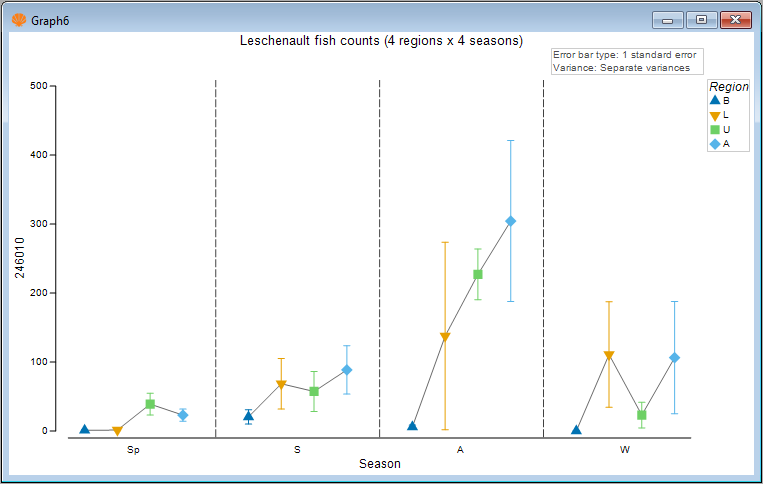This screenshot has width=763, height=484.
Task: Click the 500 tick label on y-axis
Action: (39, 86)
